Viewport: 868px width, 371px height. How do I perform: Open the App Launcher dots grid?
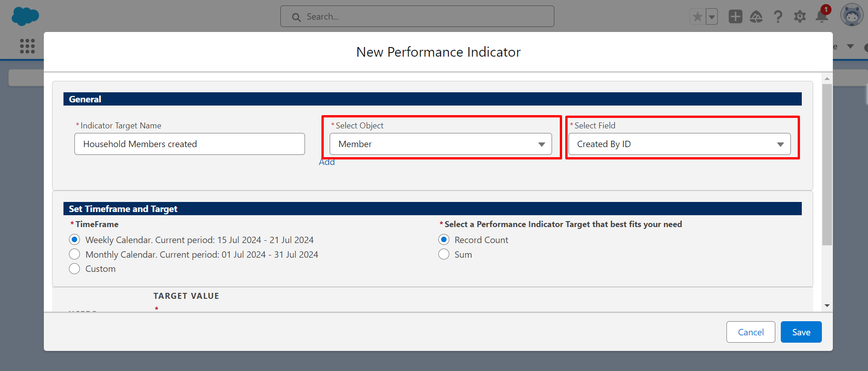point(27,46)
